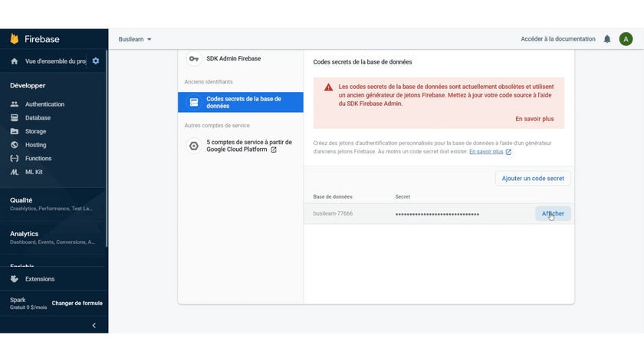Click the Développer section heading
The image size is (644, 362).
tap(28, 85)
